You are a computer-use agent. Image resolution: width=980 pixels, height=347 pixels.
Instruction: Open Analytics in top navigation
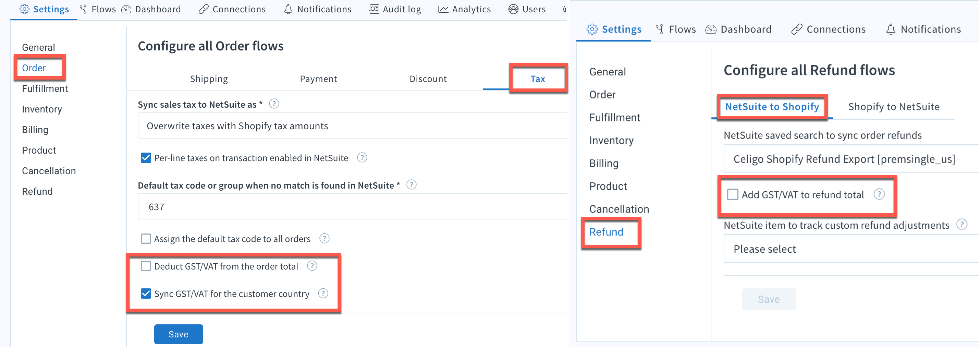pyautogui.click(x=465, y=9)
